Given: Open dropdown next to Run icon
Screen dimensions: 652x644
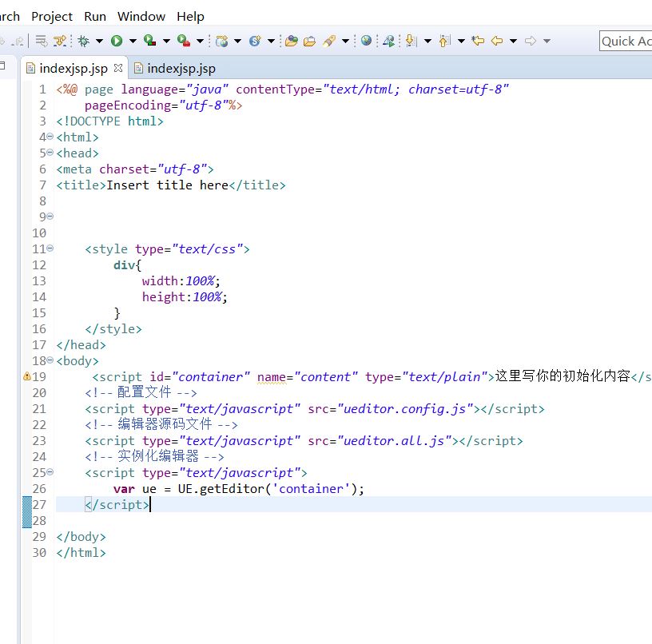Looking at the screenshot, I should click(133, 42).
